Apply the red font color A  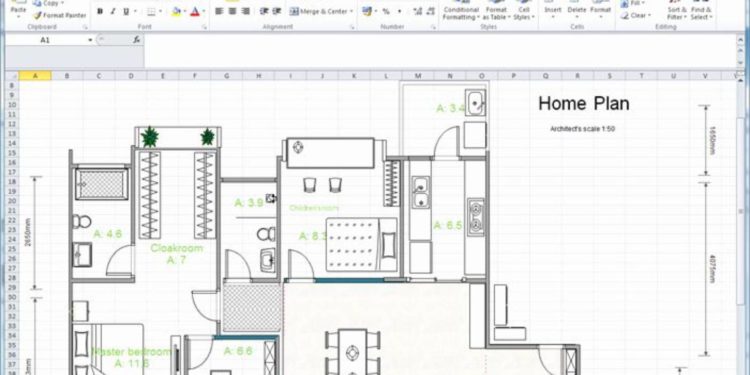(x=195, y=11)
